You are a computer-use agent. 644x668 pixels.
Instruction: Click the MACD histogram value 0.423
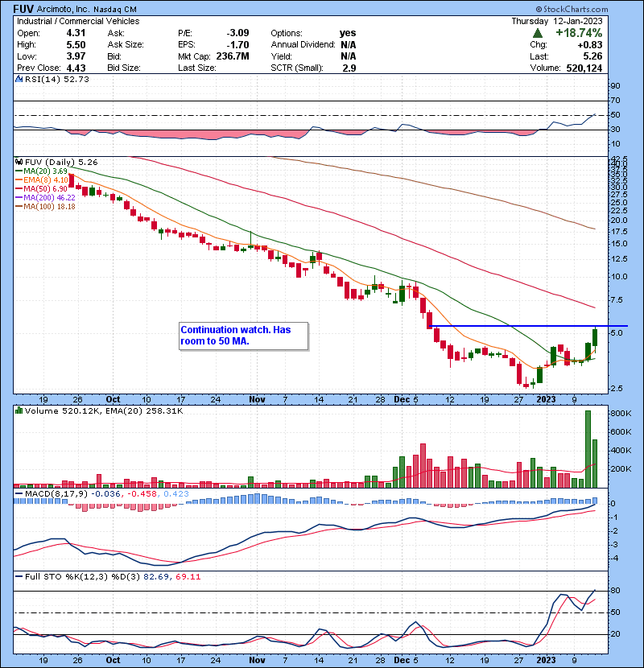[x=176, y=494]
